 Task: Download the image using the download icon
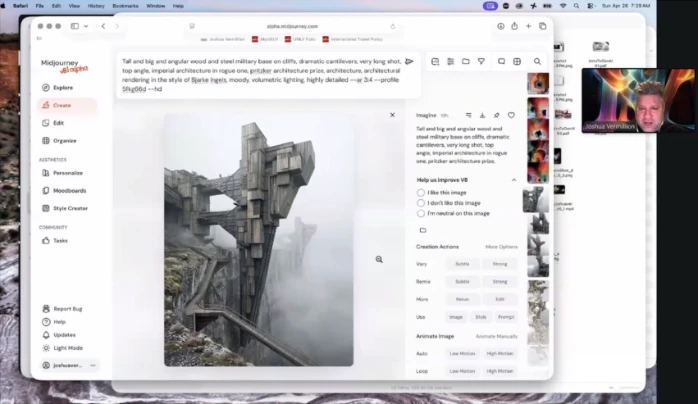[x=482, y=115]
